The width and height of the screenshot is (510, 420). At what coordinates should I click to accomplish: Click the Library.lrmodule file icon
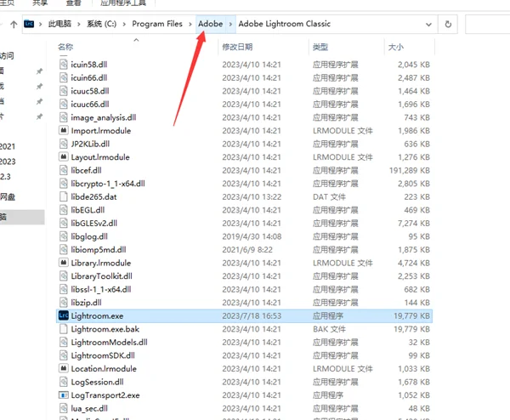point(64,263)
